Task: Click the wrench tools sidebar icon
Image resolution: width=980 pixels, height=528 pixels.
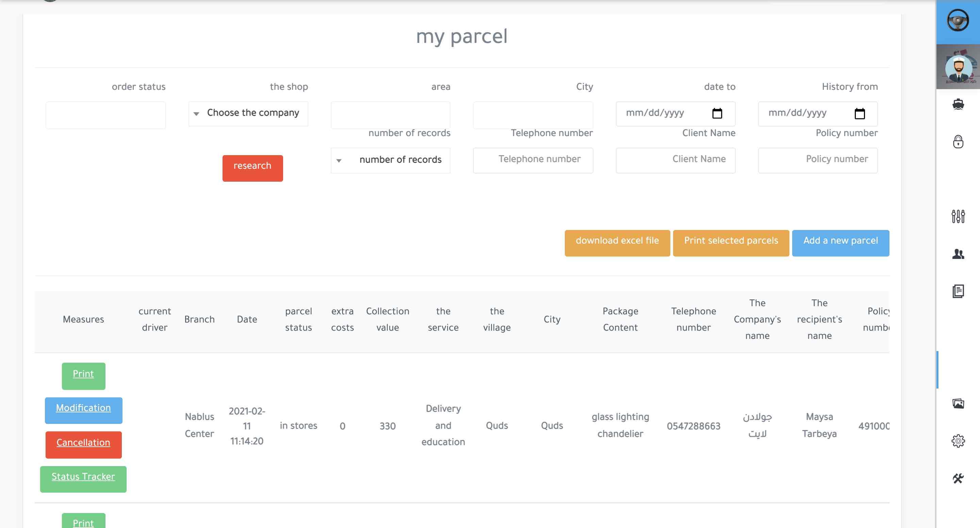Action: (x=958, y=478)
